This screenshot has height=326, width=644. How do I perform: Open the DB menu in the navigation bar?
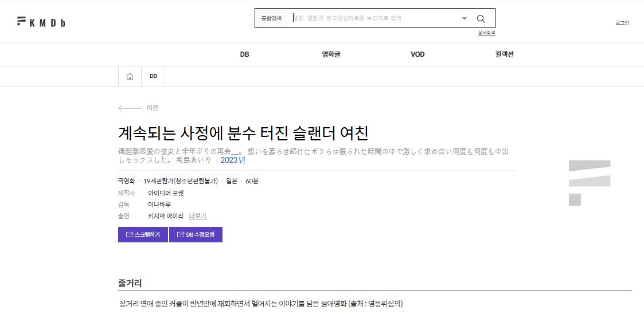(x=244, y=54)
